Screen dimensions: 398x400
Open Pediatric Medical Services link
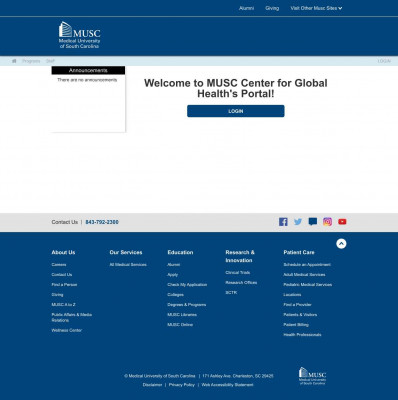pyautogui.click(x=307, y=285)
